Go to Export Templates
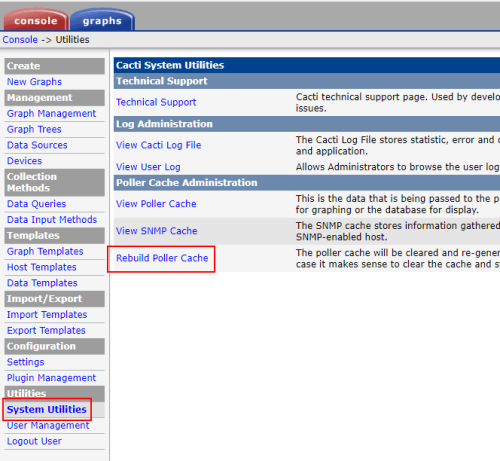 (46, 330)
